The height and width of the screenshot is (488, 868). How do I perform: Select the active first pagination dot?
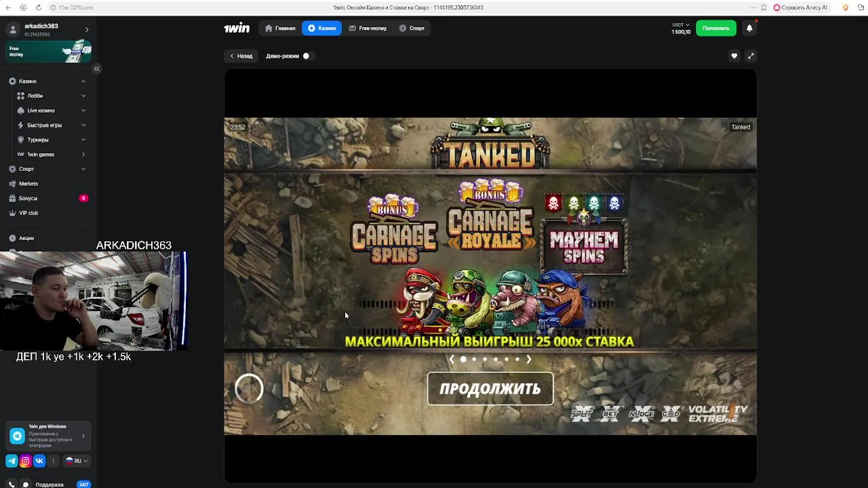[x=463, y=359]
